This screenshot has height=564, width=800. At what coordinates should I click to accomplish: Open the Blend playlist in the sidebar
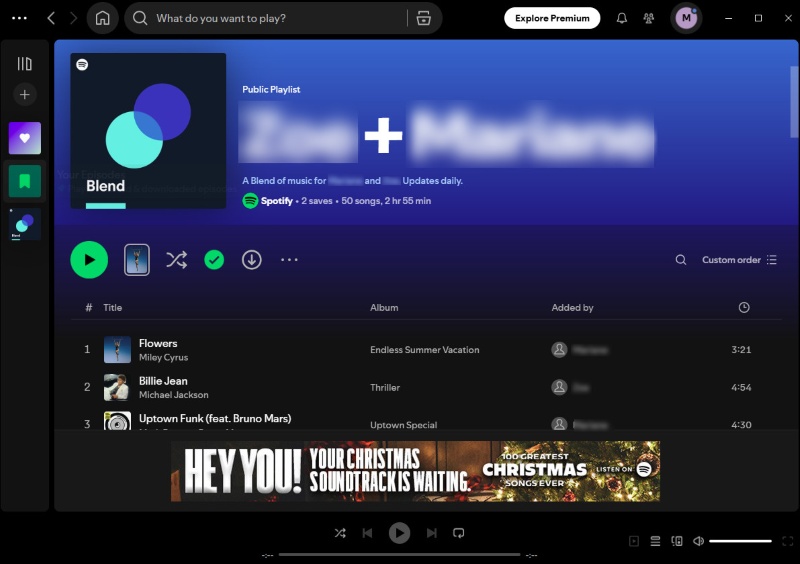(x=24, y=225)
